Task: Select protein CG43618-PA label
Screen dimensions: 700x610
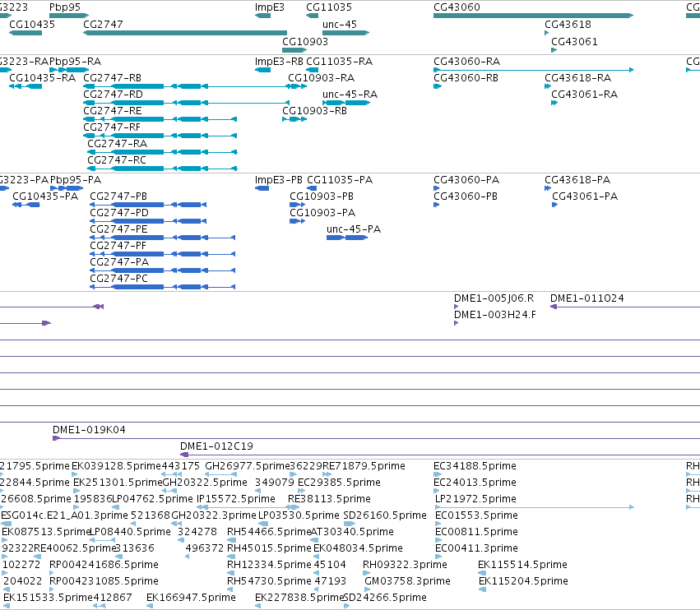Action: (x=577, y=180)
